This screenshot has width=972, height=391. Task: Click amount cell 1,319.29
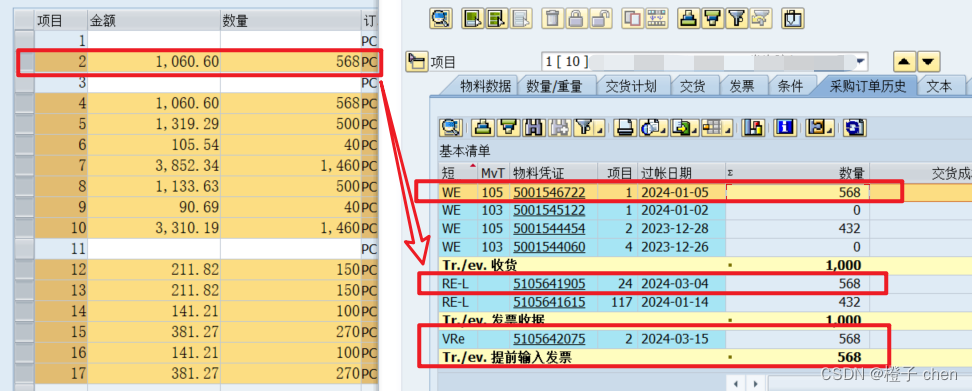click(154, 124)
